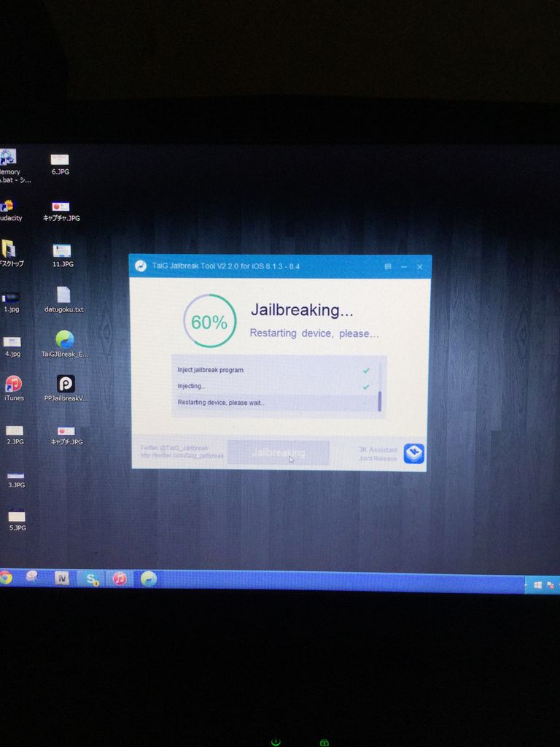The width and height of the screenshot is (560, 747).
Task: Close the TaiG Jailbreak Tool window
Action: click(419, 266)
